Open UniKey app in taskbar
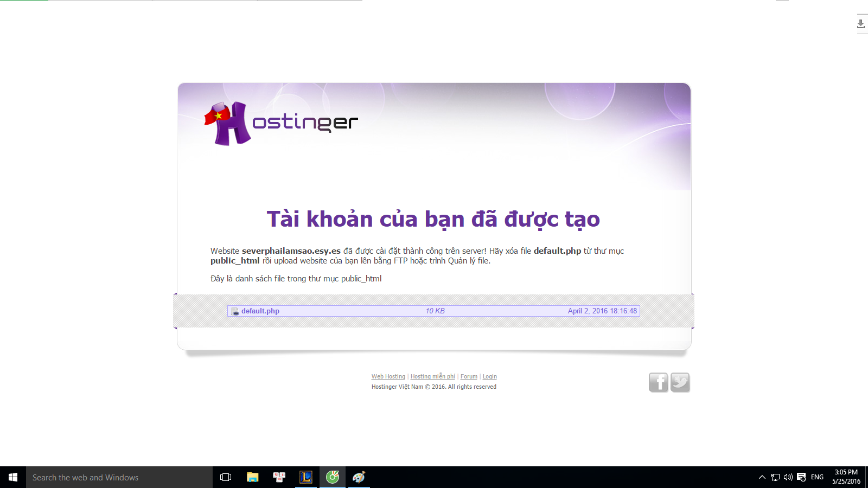The height and width of the screenshot is (488, 868). point(279,477)
